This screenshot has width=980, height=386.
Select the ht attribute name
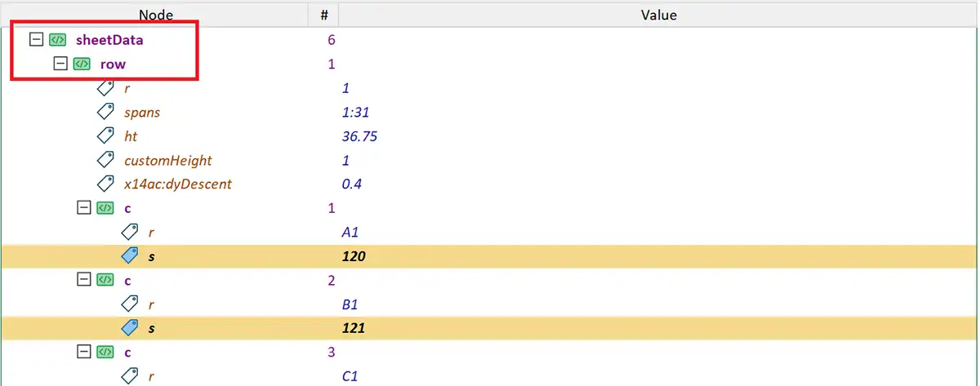tap(131, 136)
